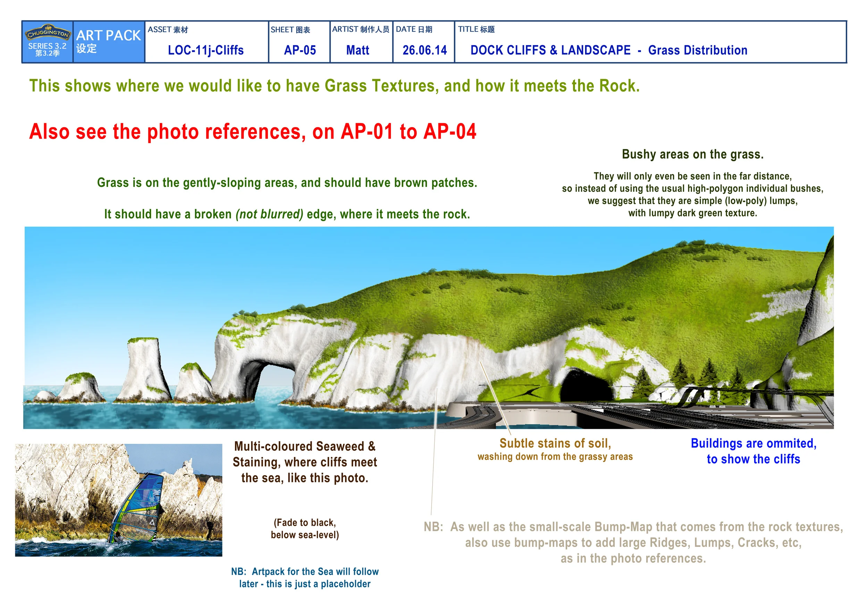The image size is (868, 614).
Task: Click the 'ARTIST 制作人员' column label
Action: (x=361, y=29)
